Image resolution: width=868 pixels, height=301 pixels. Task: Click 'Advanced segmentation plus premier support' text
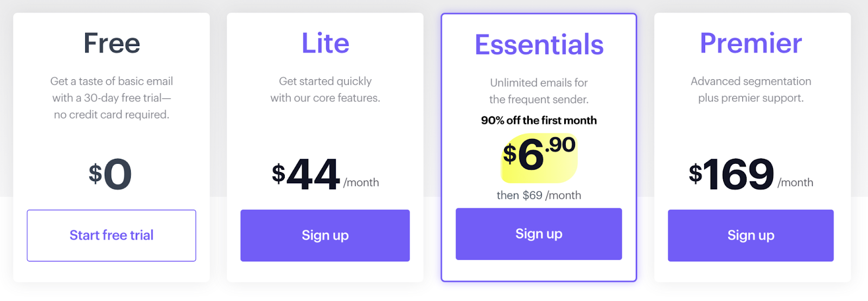pyautogui.click(x=751, y=89)
